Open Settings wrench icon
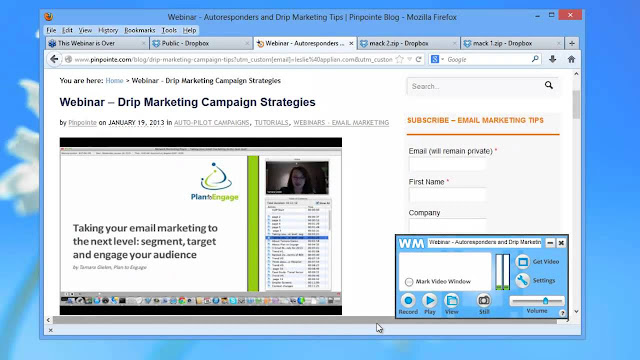Image resolution: width=640 pixels, height=360 pixels. 522,280
